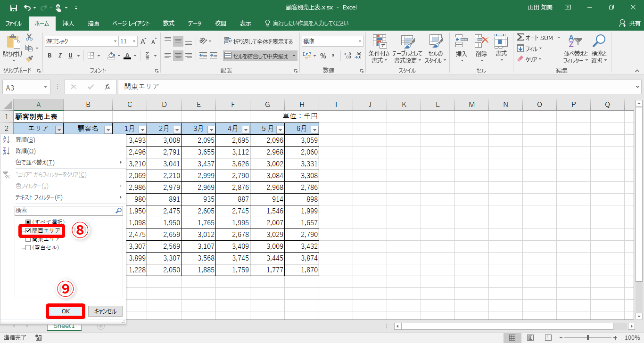
Task: Check the 関東エリア checkbox
Action: pos(28,239)
